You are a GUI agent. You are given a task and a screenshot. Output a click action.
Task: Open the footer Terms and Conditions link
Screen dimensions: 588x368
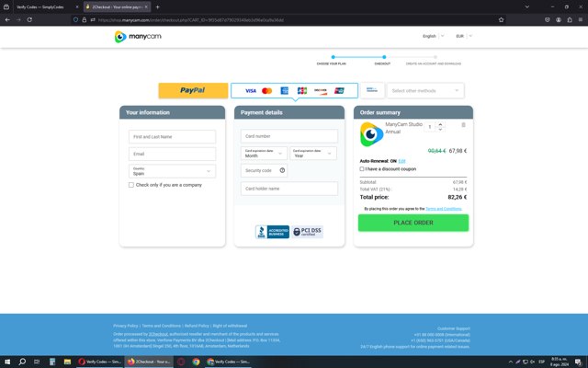[x=162, y=326]
